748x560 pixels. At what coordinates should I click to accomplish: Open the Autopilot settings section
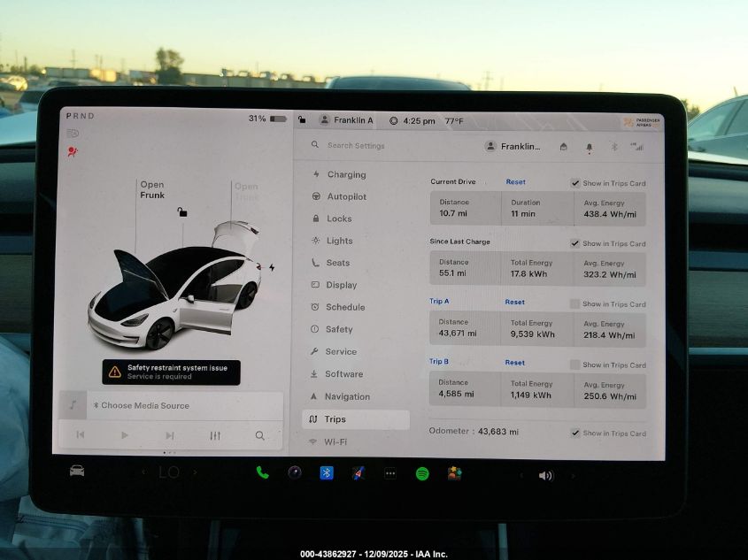pos(346,196)
